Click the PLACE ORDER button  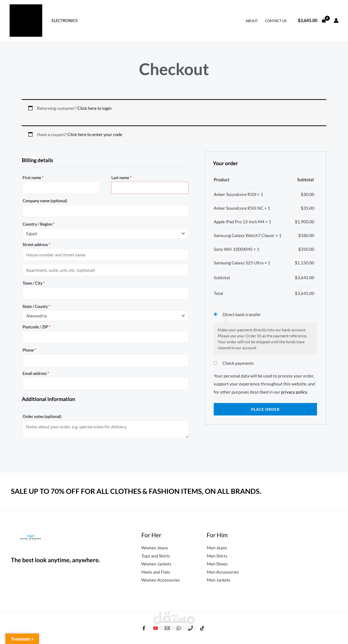(265, 409)
